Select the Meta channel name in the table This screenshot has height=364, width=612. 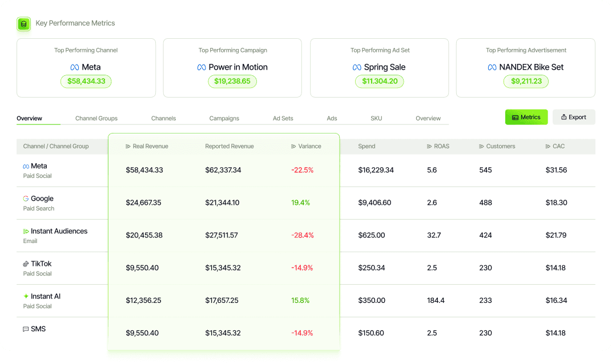[x=39, y=166]
